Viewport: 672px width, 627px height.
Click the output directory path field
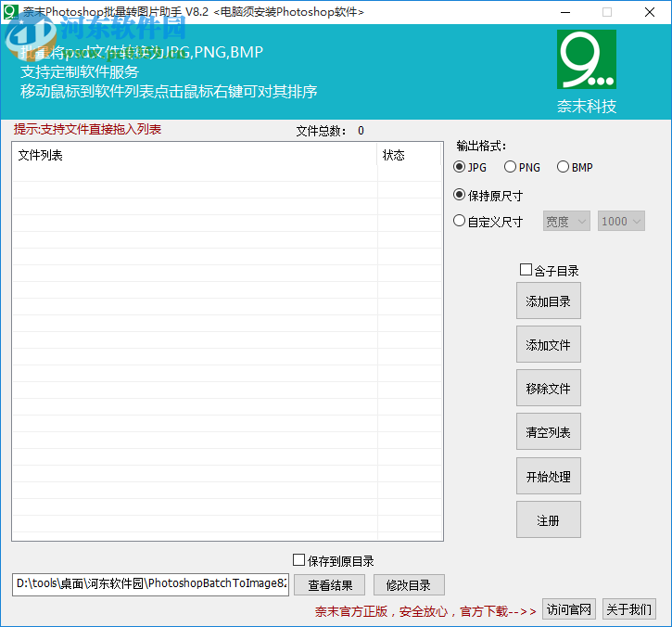click(x=150, y=584)
